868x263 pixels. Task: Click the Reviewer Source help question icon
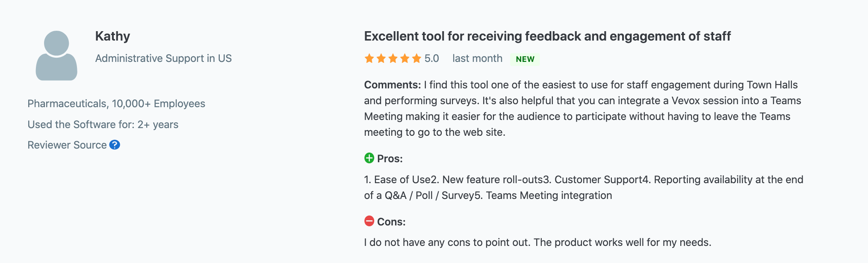coord(115,145)
